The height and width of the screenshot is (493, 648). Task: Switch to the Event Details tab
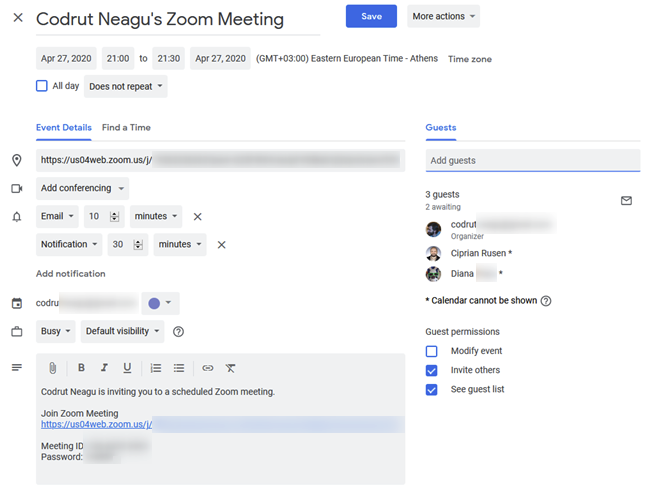pyautogui.click(x=64, y=128)
